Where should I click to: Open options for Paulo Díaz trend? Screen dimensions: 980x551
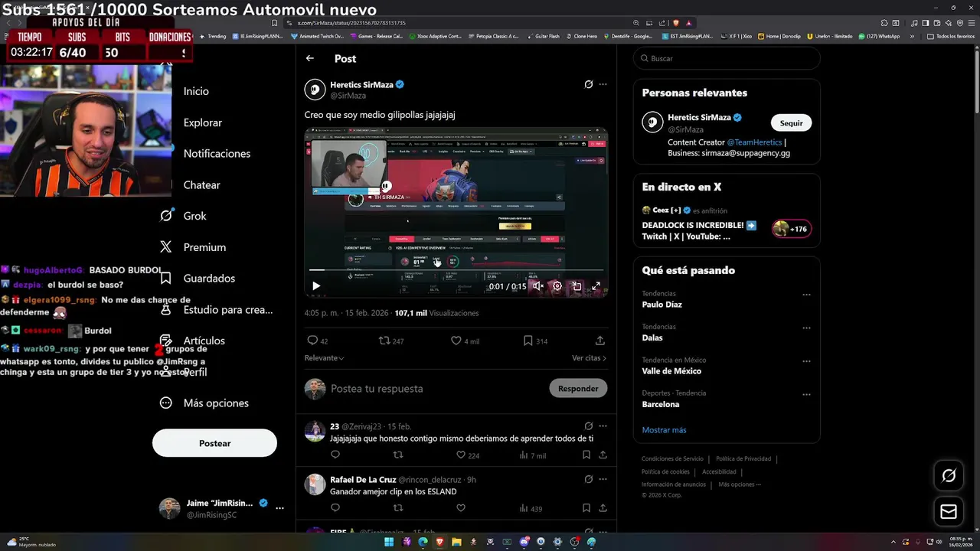(806, 295)
